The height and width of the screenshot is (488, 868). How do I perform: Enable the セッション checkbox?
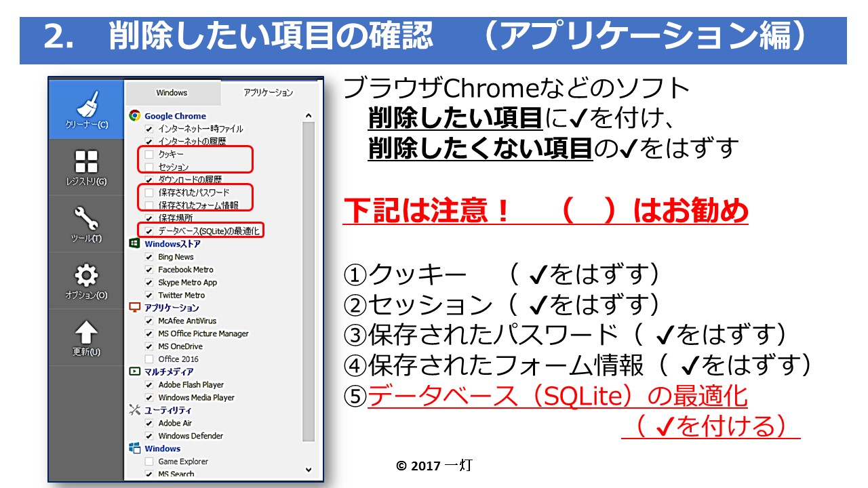pyautogui.click(x=149, y=167)
